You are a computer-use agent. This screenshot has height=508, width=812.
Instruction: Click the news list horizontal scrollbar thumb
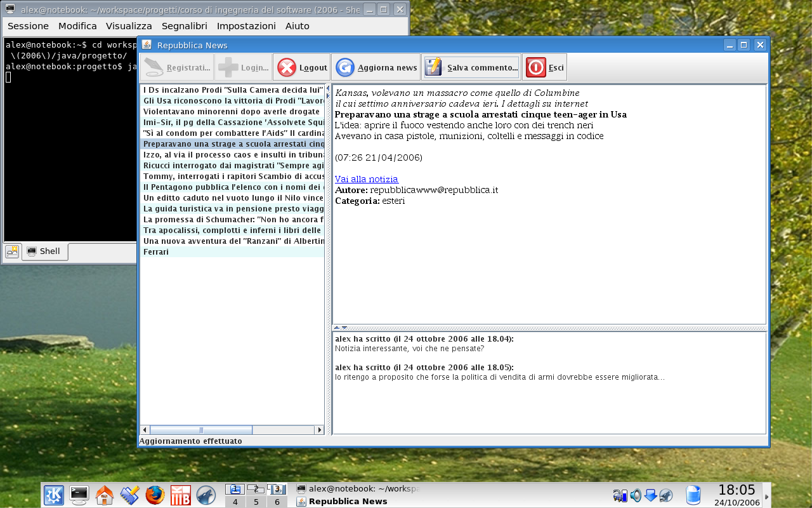[x=200, y=430]
